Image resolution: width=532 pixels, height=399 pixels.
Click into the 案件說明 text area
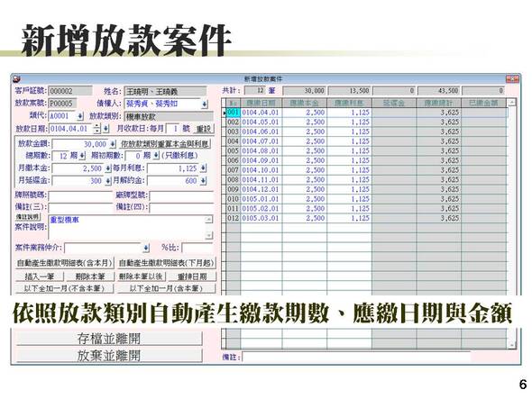[127, 227]
